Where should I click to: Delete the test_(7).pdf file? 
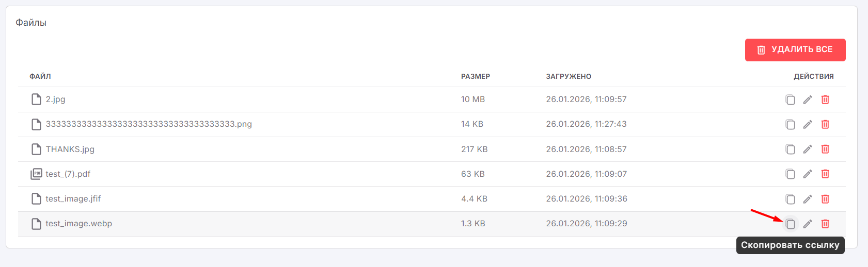point(825,174)
